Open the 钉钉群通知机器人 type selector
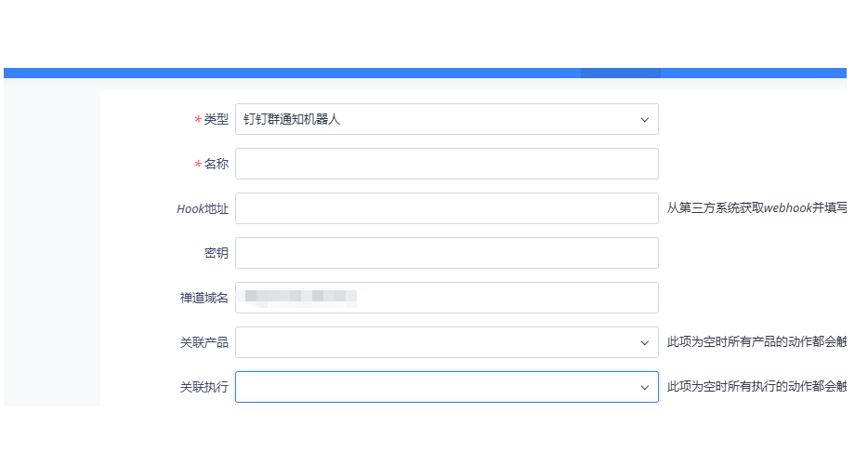Viewport: 868px width, 466px height. (x=447, y=119)
